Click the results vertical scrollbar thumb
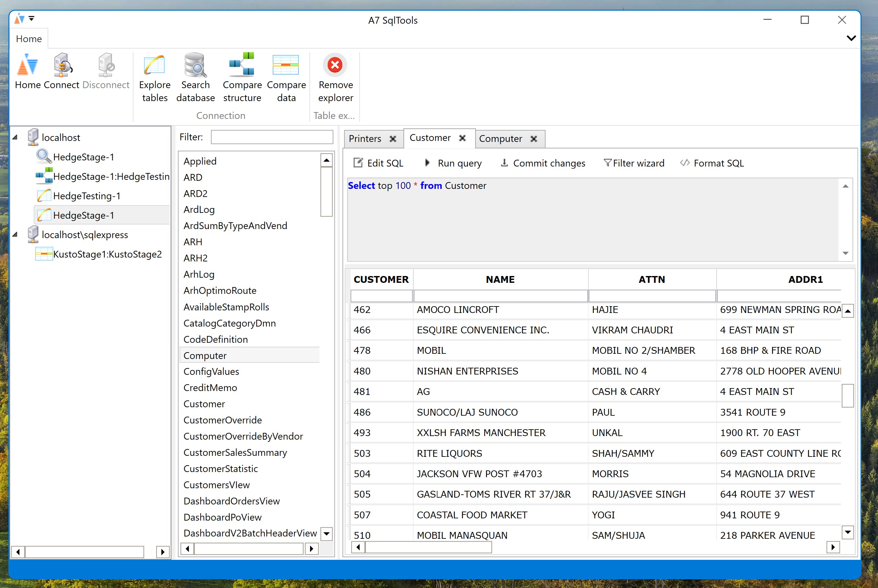 847,395
